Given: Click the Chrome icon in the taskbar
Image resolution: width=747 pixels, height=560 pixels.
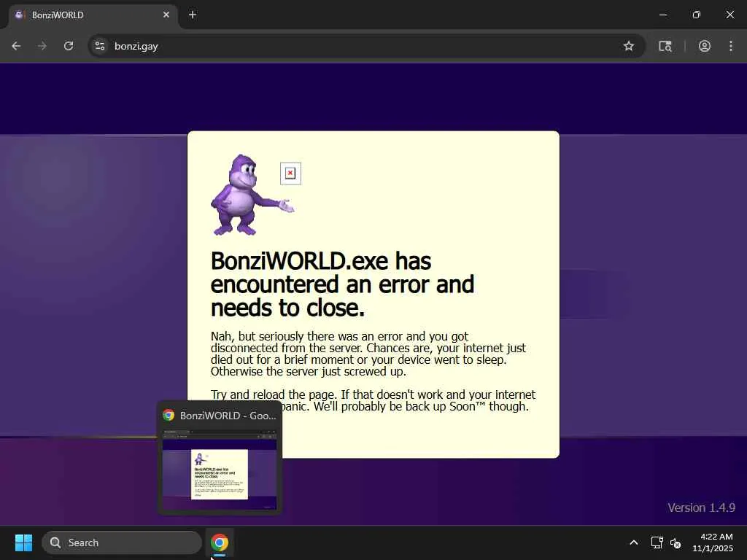Looking at the screenshot, I should pyautogui.click(x=220, y=542).
